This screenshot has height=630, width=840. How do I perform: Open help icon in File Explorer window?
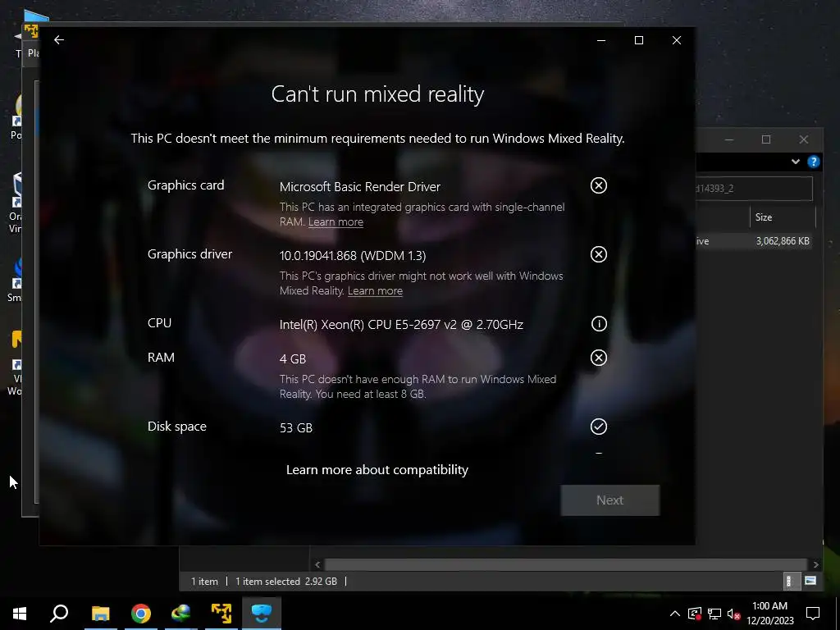[813, 162]
